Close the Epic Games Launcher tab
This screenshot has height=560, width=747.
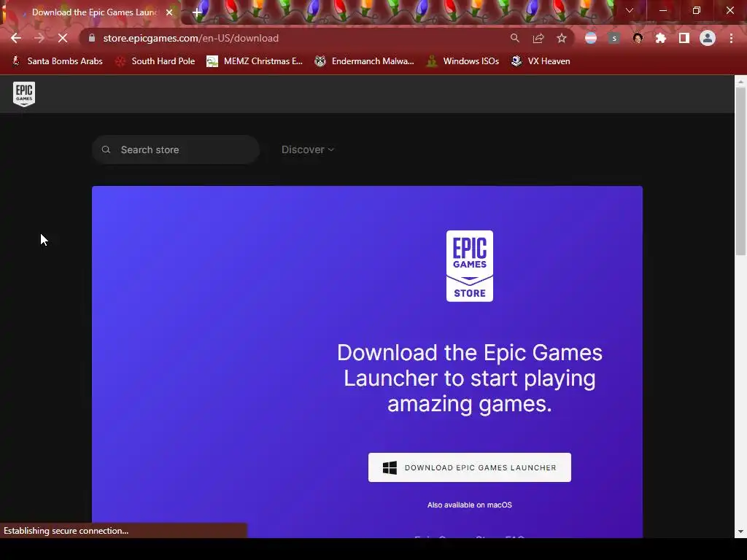tap(169, 12)
